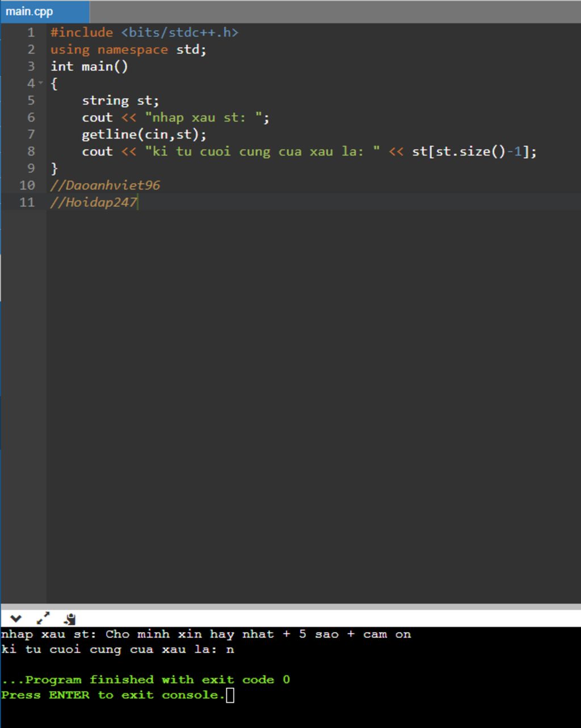Click console line 'nhap xau st: Cho minh xin...'
Image resolution: width=581 pixels, height=728 pixels.
click(206, 634)
